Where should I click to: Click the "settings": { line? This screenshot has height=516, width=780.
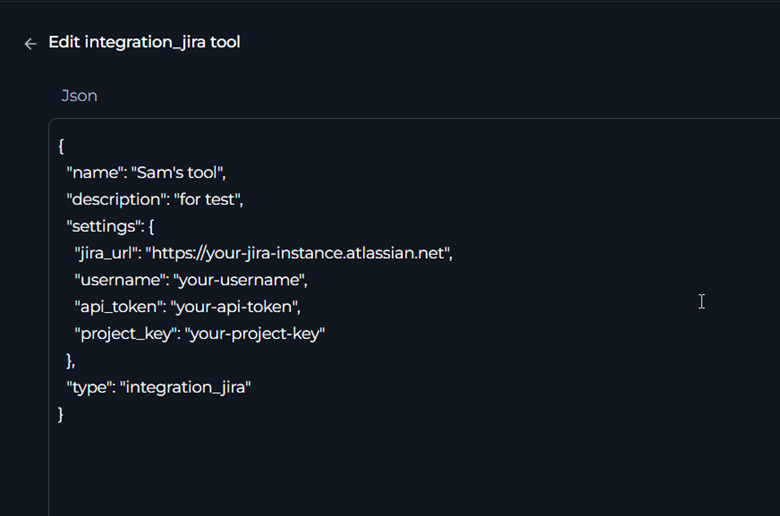[110, 226]
